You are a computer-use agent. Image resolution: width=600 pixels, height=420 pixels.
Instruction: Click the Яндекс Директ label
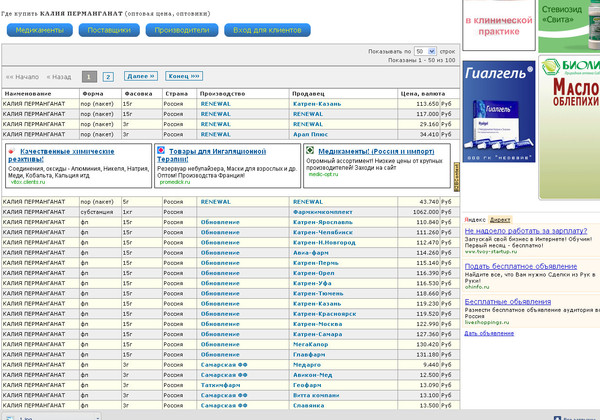488,220
